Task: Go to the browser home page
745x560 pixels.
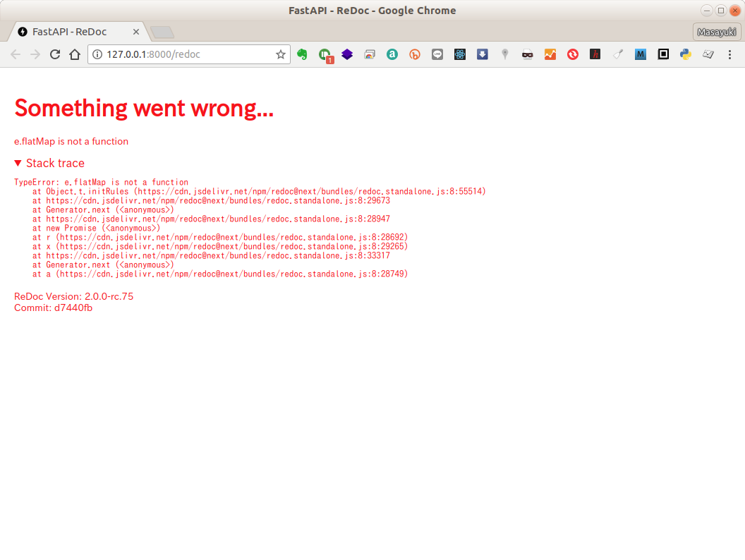Action: tap(75, 54)
